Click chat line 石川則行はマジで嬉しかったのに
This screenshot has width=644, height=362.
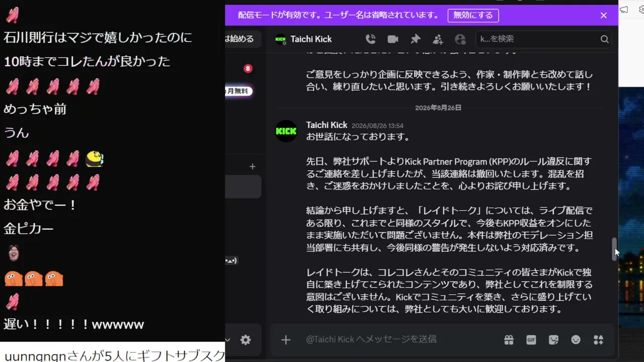coord(98,38)
